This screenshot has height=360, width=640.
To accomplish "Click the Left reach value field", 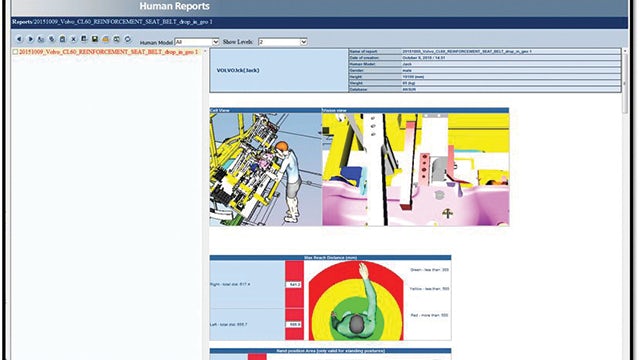I will [x=293, y=324].
